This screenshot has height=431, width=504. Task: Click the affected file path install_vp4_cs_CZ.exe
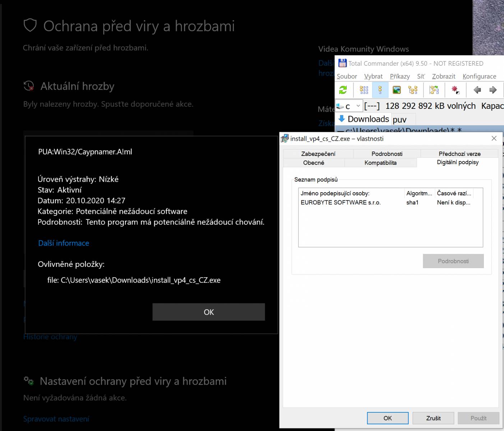click(x=134, y=280)
